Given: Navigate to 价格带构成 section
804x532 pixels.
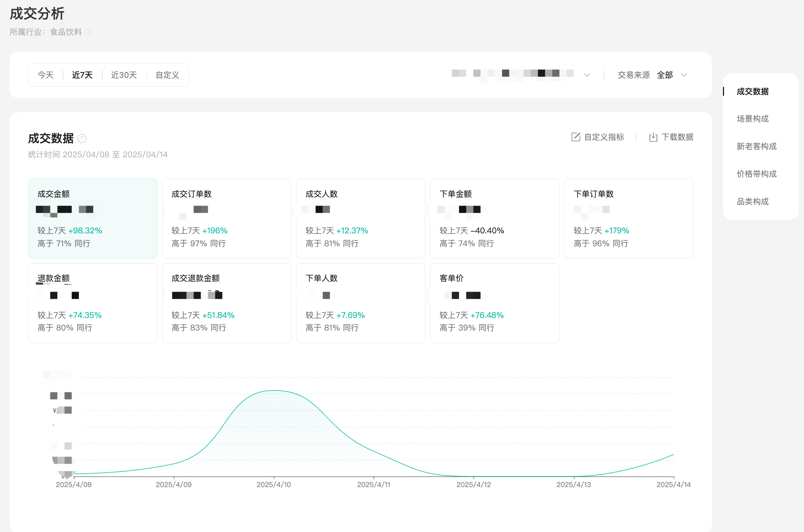Looking at the screenshot, I should 756,174.
